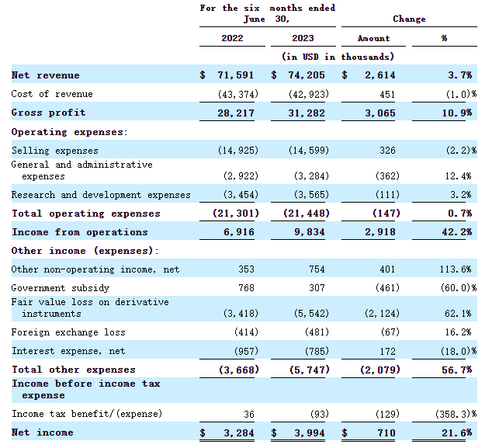Viewport: 492px width, 448px height.
Task: Click the Total other expenses label
Action: point(73,370)
